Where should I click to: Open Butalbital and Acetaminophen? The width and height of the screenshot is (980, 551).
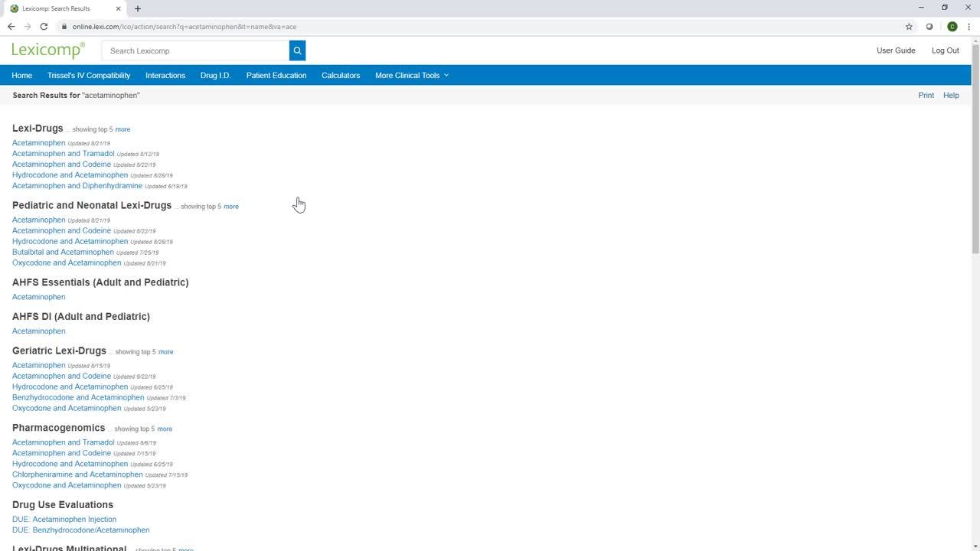click(x=63, y=253)
